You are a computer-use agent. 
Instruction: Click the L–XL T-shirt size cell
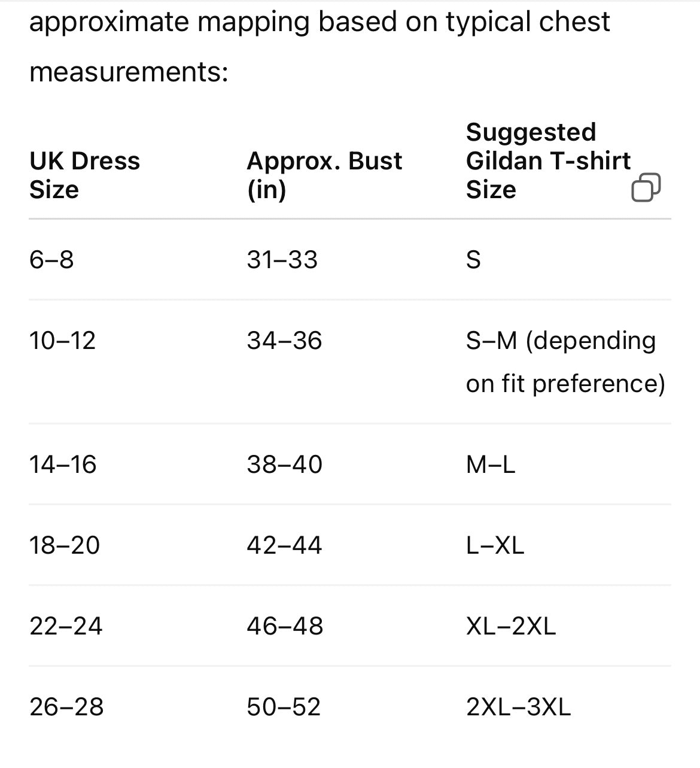[x=495, y=545]
